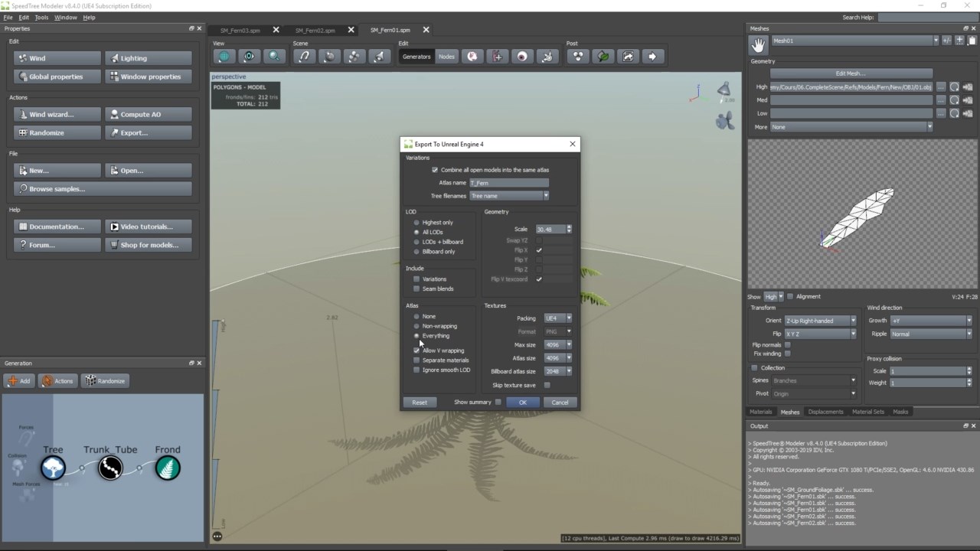Enable the Separate materials checkbox
Image resolution: width=980 pixels, height=551 pixels.
tap(416, 360)
